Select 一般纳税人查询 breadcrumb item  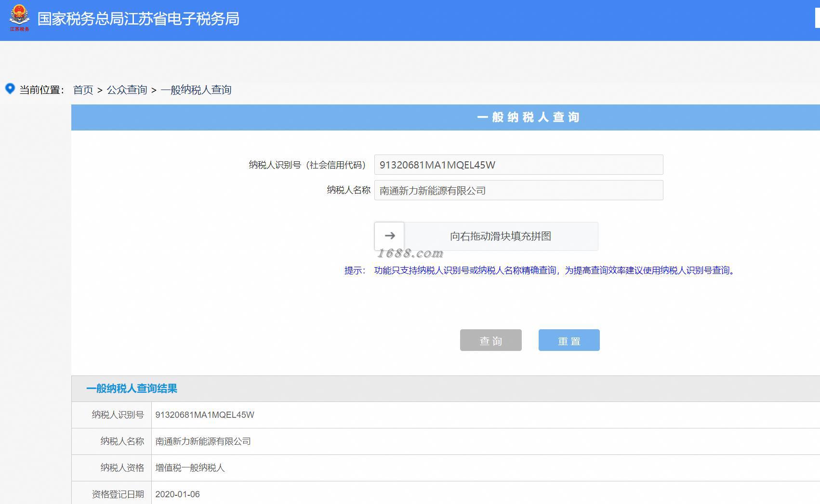pos(196,90)
